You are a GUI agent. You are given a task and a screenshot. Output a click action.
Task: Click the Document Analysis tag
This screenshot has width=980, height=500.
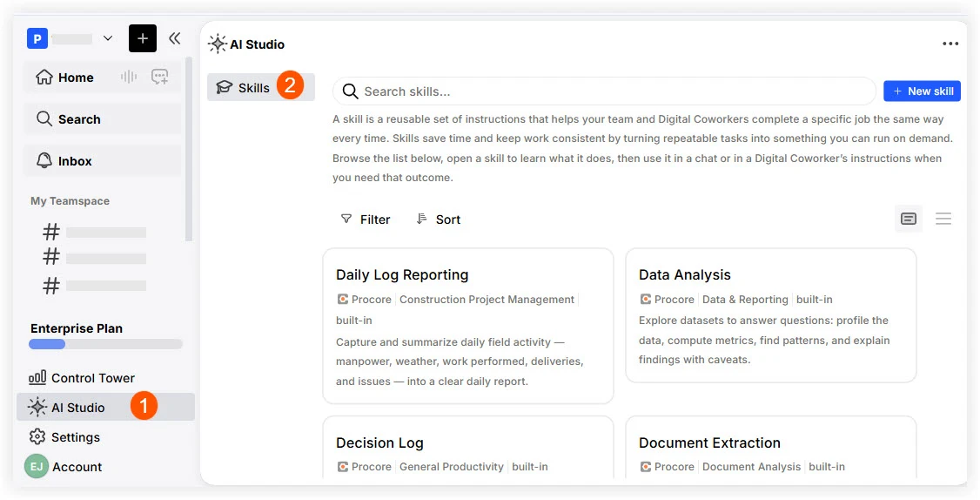pyautogui.click(x=751, y=467)
